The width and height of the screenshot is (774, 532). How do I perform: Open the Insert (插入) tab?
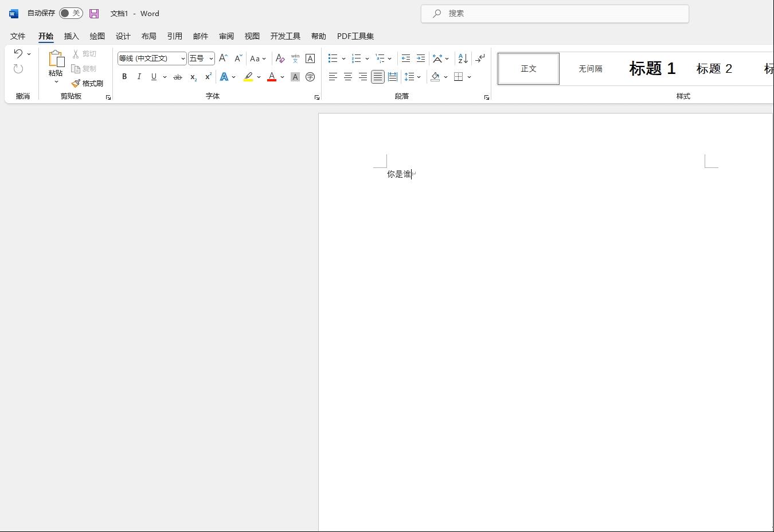click(71, 36)
